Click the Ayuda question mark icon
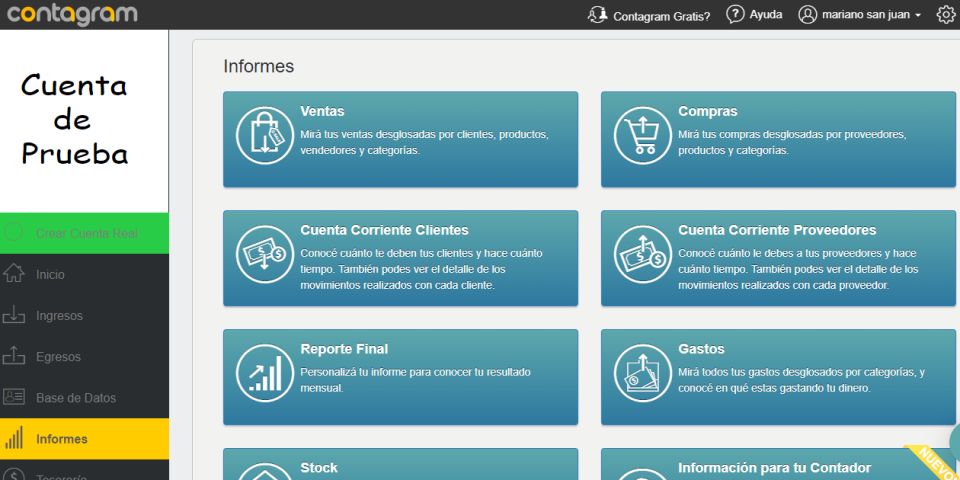 tap(735, 14)
